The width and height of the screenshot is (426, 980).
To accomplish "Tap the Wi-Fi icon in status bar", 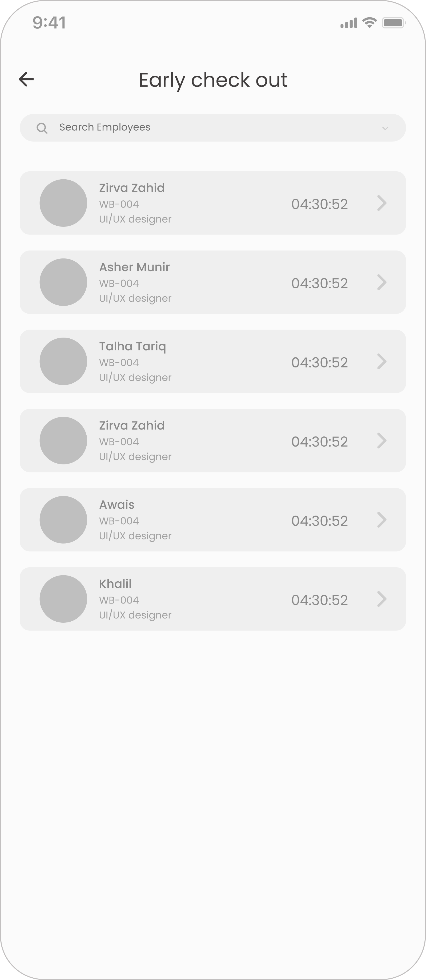I will click(x=369, y=23).
